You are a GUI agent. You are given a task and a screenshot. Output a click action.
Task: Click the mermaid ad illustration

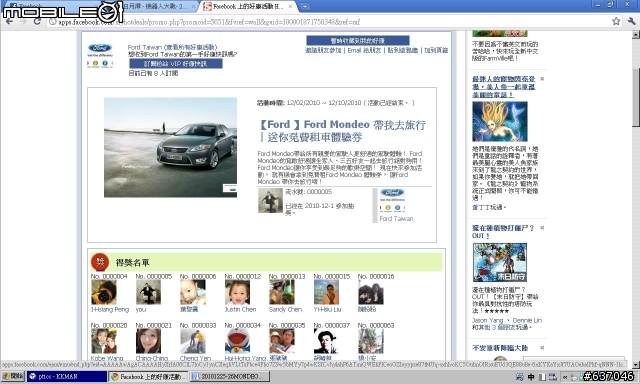[x=500, y=122]
